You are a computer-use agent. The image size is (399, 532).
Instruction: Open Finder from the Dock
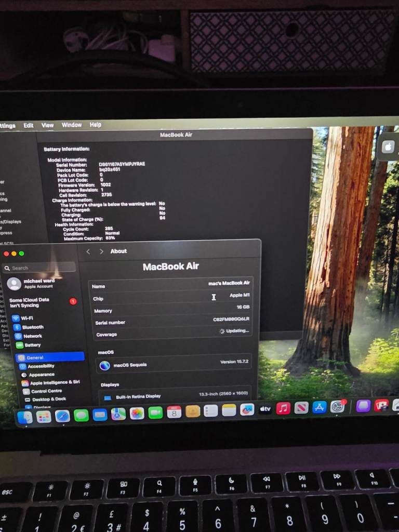click(x=25, y=417)
